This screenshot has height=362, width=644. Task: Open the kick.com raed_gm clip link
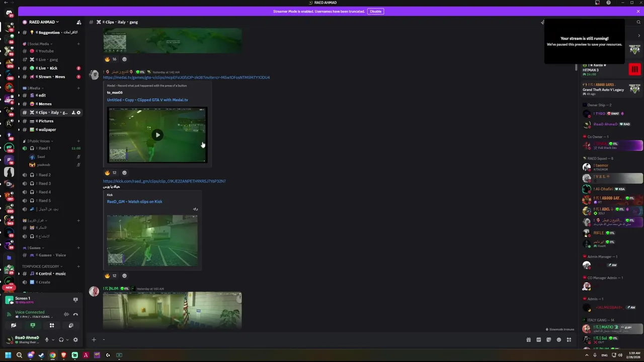pos(165,181)
